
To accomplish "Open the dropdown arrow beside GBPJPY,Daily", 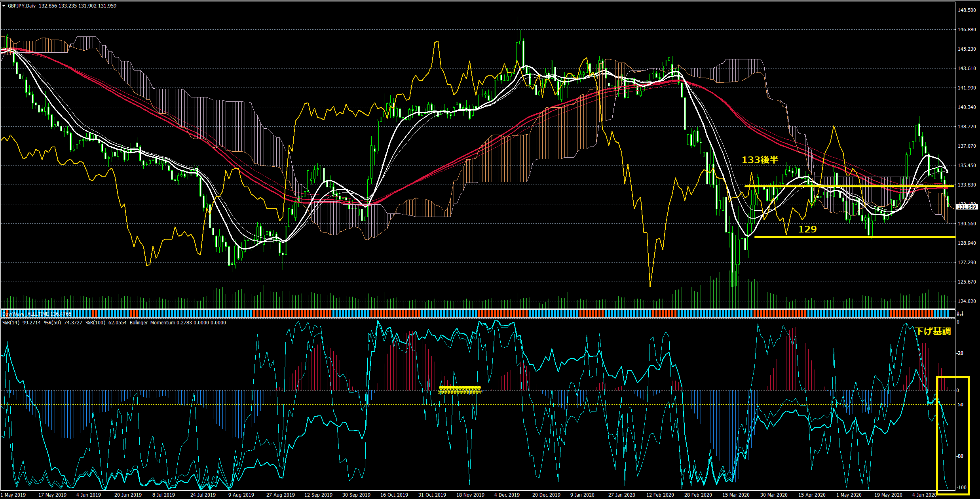I will [x=4, y=6].
